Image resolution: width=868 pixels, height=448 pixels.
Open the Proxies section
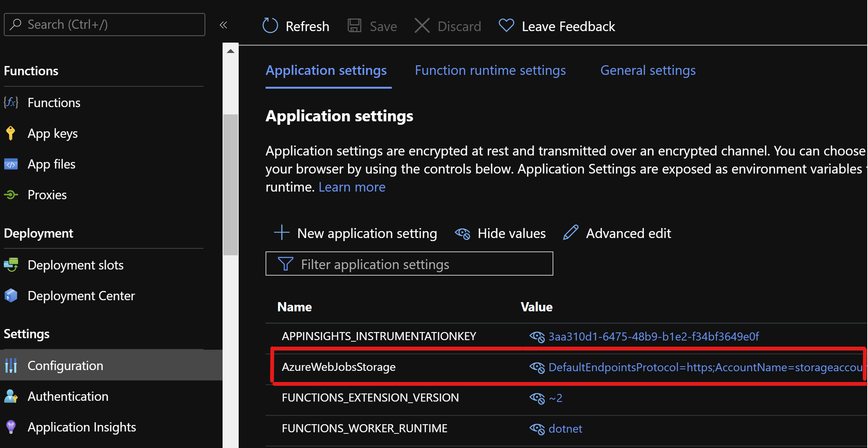pos(47,195)
